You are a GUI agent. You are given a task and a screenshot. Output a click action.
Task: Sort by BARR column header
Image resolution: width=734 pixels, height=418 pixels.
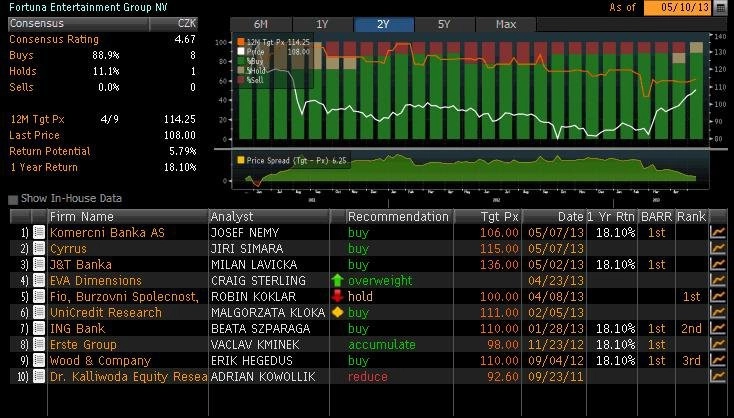tap(656, 217)
